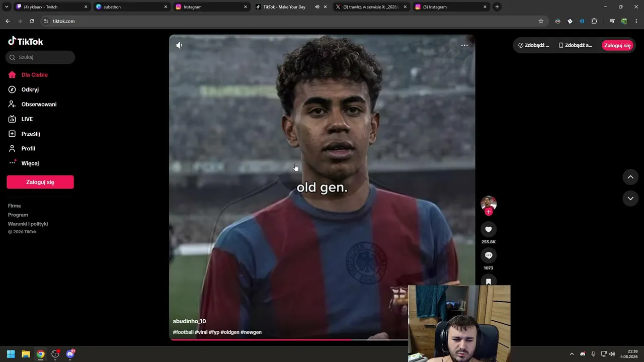The height and width of the screenshot is (362, 644).
Task: Expand the Więcej menu
Action: pos(30,163)
